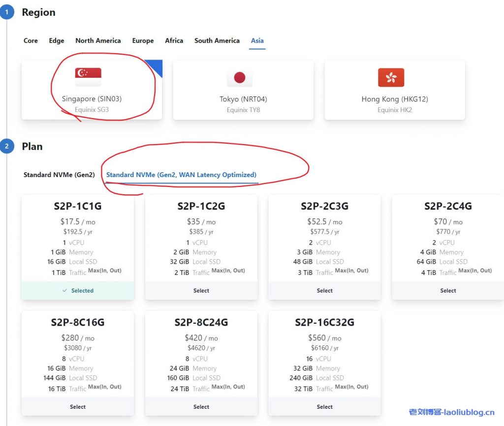Open the Standard NVMe (Gen2) plan tab
Viewport: 504px width, 426px height.
(59, 175)
